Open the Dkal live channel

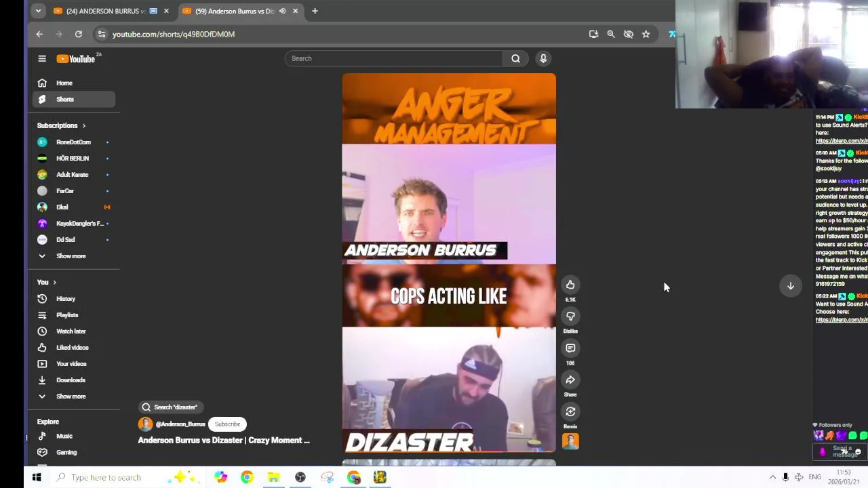pyautogui.click(x=74, y=207)
